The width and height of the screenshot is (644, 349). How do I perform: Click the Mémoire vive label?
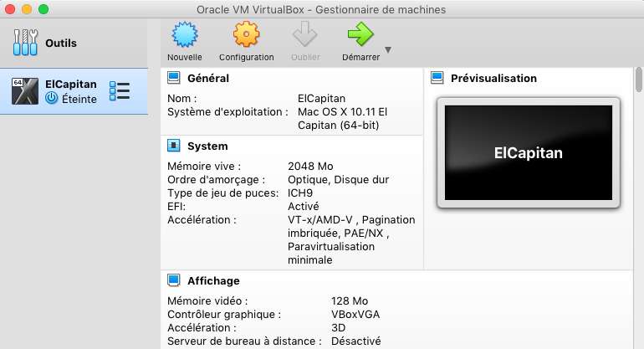click(x=204, y=166)
